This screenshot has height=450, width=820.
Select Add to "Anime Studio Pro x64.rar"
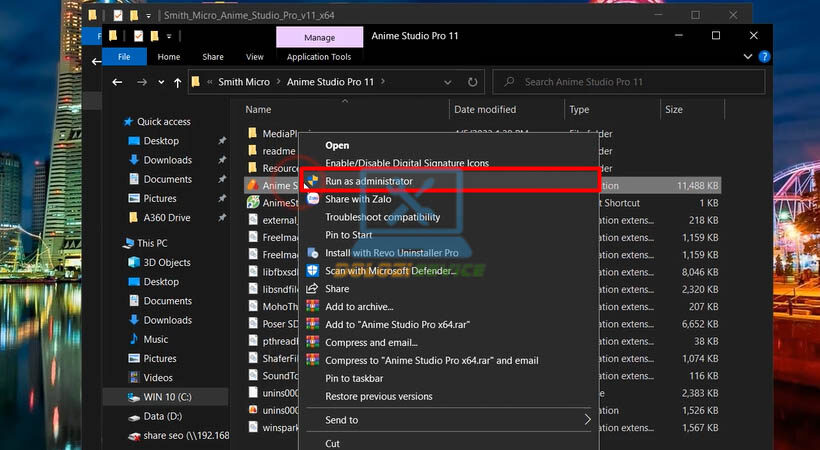click(397, 324)
